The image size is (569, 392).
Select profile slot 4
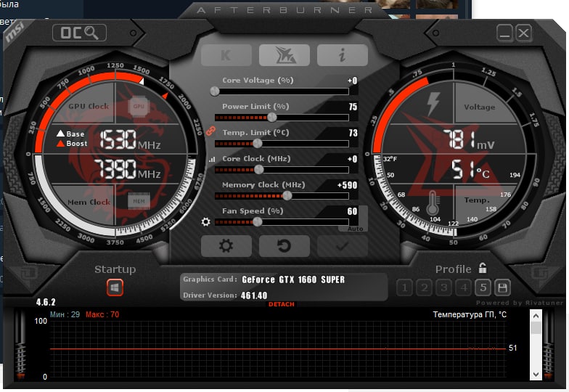click(x=463, y=287)
